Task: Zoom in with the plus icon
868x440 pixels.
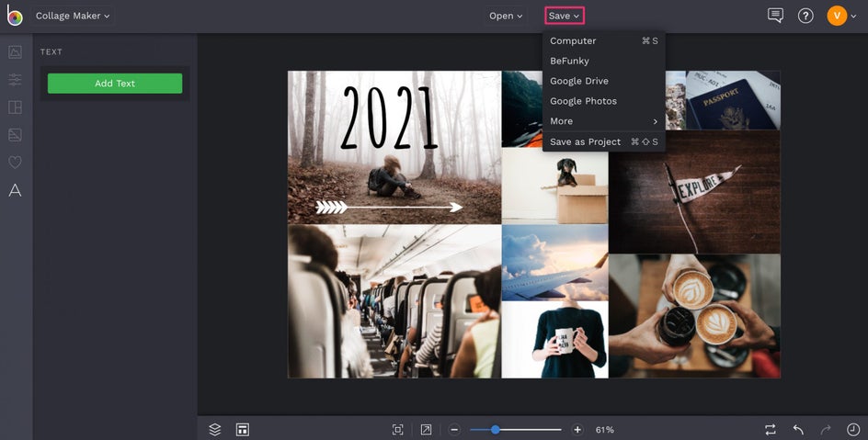Action: pos(577,430)
